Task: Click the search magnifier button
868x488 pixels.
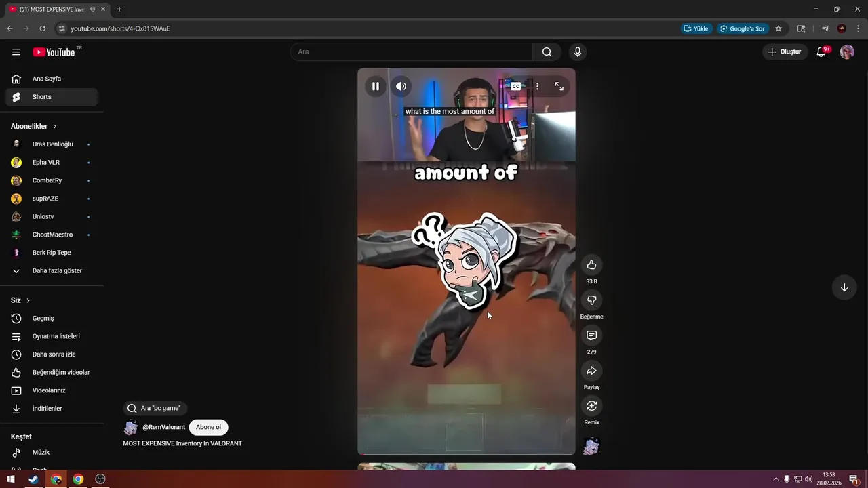Action: click(547, 52)
